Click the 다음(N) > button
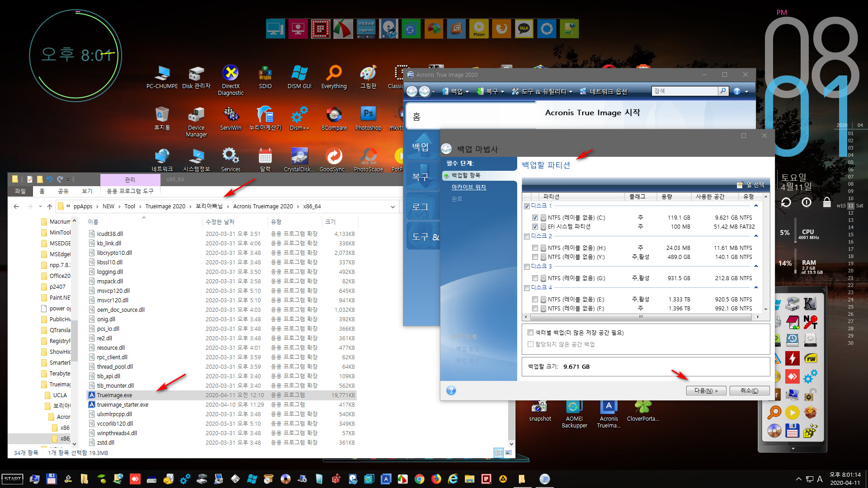 (706, 390)
